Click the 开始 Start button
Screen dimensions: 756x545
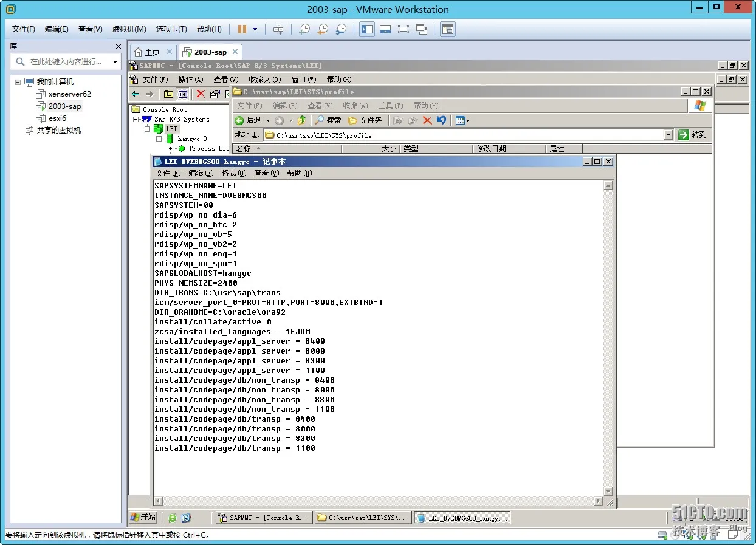coord(143,517)
